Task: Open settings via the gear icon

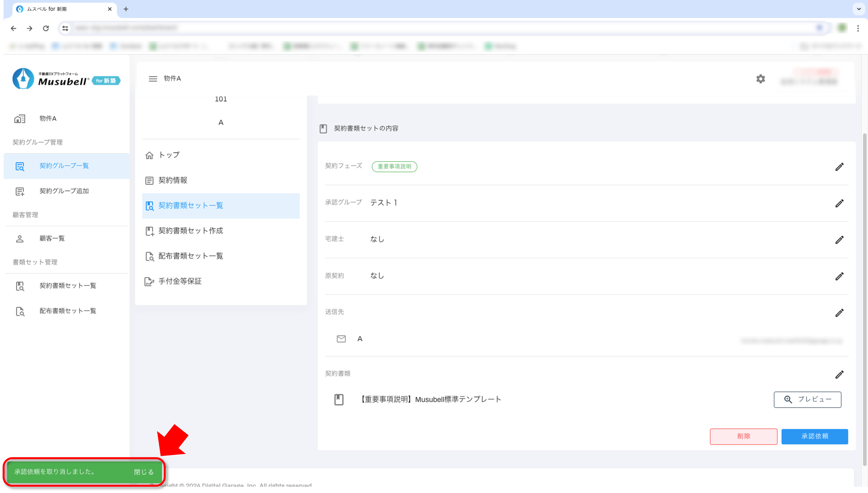Action: point(760,79)
